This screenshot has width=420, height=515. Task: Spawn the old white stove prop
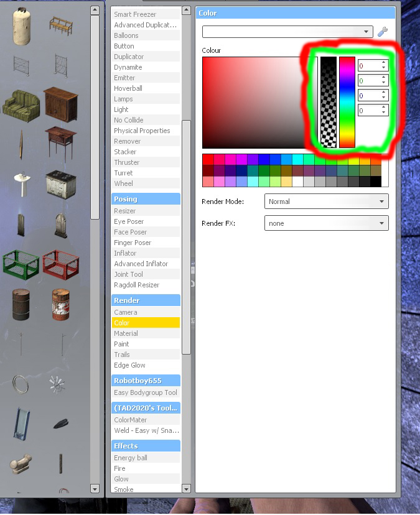61,185
